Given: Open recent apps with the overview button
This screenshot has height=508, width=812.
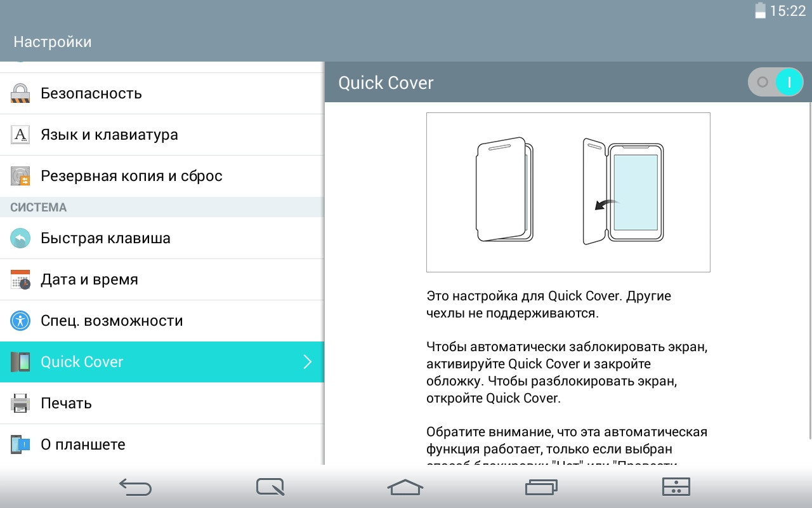Looking at the screenshot, I should 541,487.
